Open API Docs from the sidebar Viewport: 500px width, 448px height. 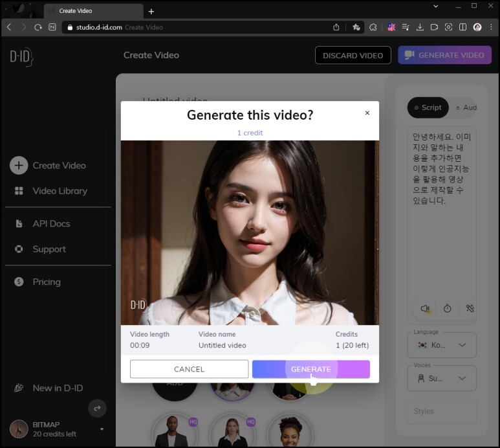pyautogui.click(x=51, y=224)
